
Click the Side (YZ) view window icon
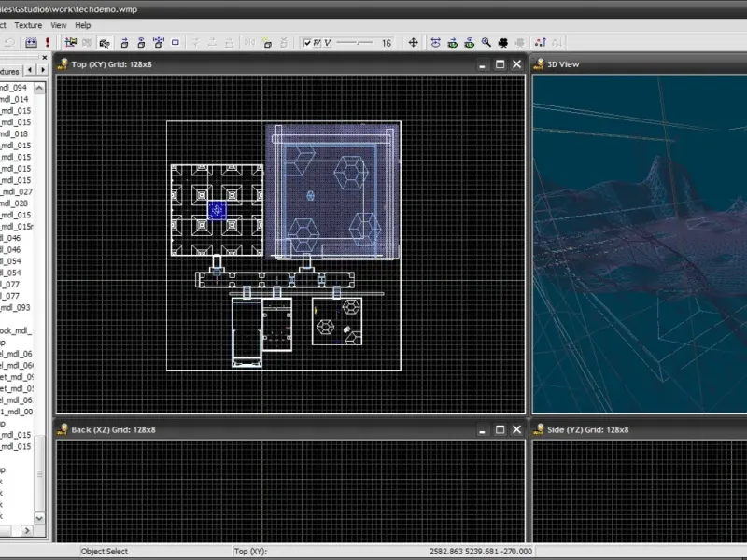pyautogui.click(x=539, y=429)
